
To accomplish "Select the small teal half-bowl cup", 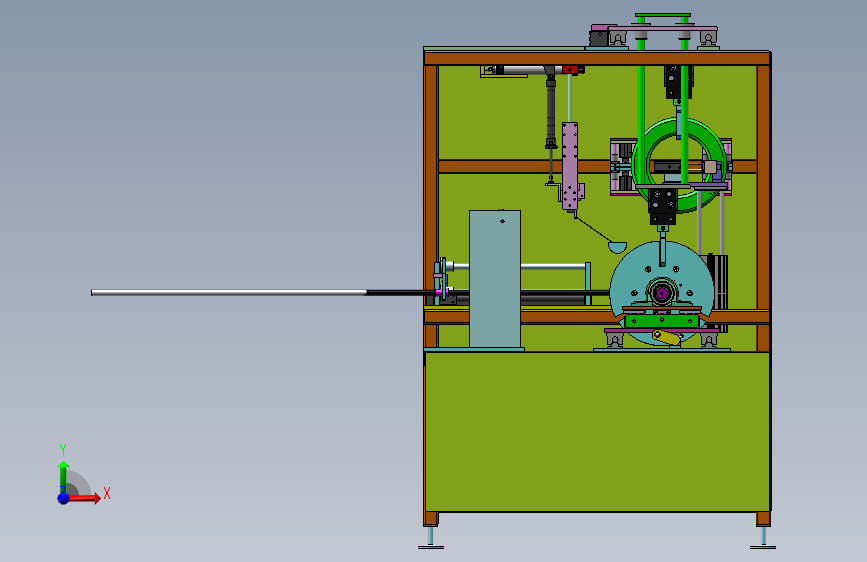I will (x=617, y=247).
